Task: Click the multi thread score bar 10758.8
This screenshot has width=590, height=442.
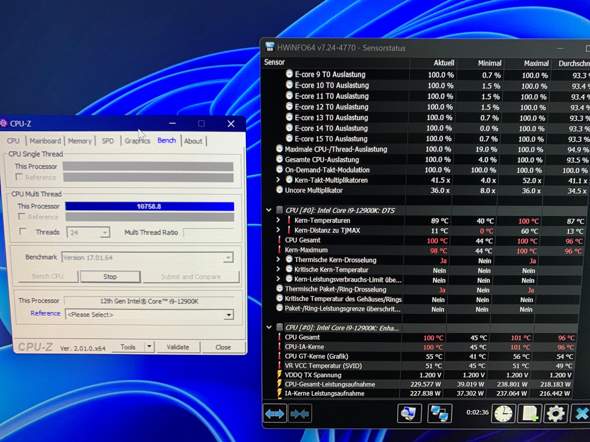Action: [149, 206]
